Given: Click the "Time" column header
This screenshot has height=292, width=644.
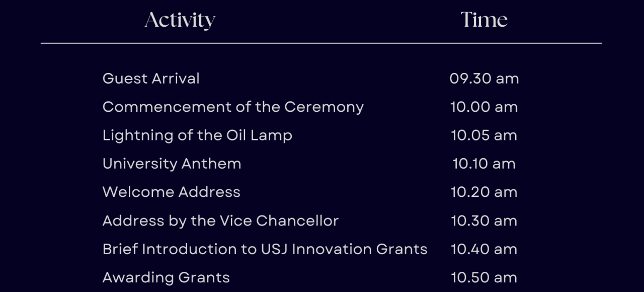Looking at the screenshot, I should click(x=484, y=20).
